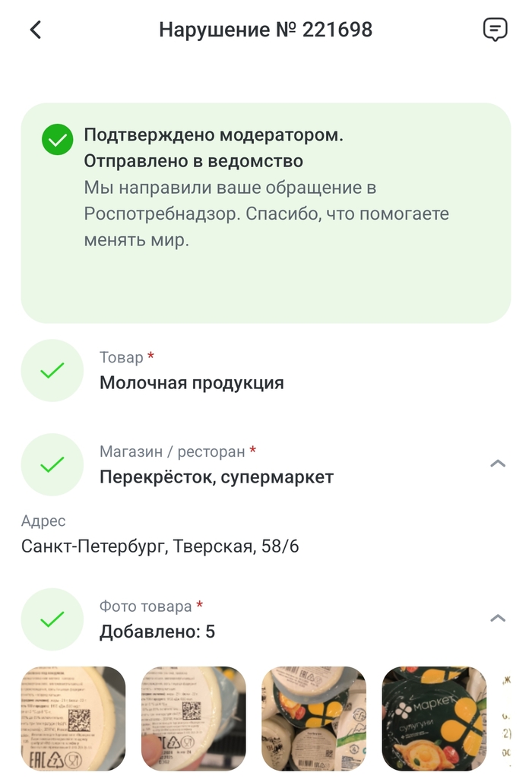Tap the Нарушение № 221698 title
The height and width of the screenshot is (782, 532).
click(265, 30)
